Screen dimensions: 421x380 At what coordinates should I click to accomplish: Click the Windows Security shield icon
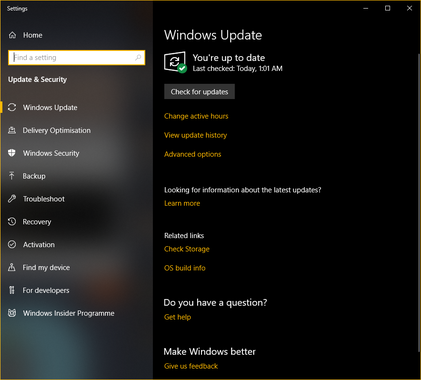12,153
